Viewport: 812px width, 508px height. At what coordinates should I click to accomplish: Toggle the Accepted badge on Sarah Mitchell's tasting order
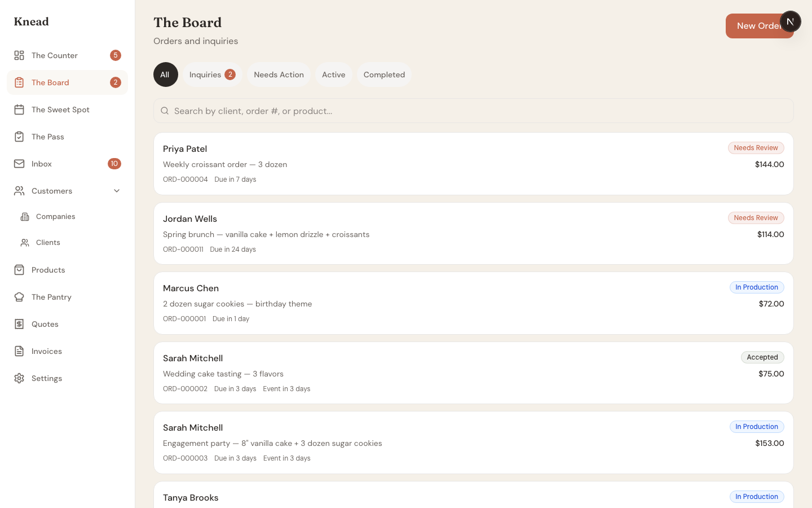pos(762,357)
